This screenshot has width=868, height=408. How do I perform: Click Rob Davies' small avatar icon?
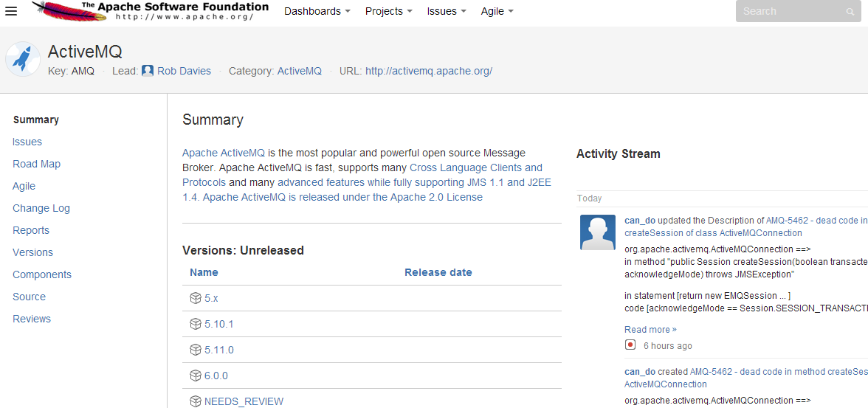tap(148, 71)
